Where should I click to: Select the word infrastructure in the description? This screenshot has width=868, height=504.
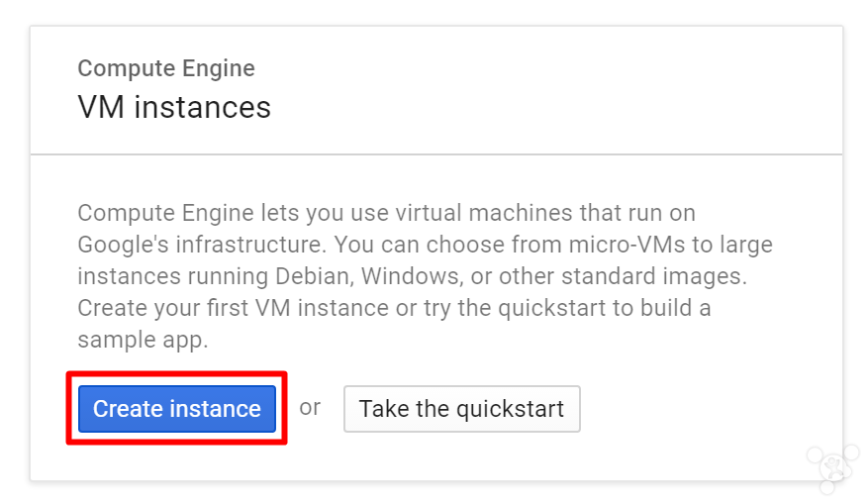250,245
